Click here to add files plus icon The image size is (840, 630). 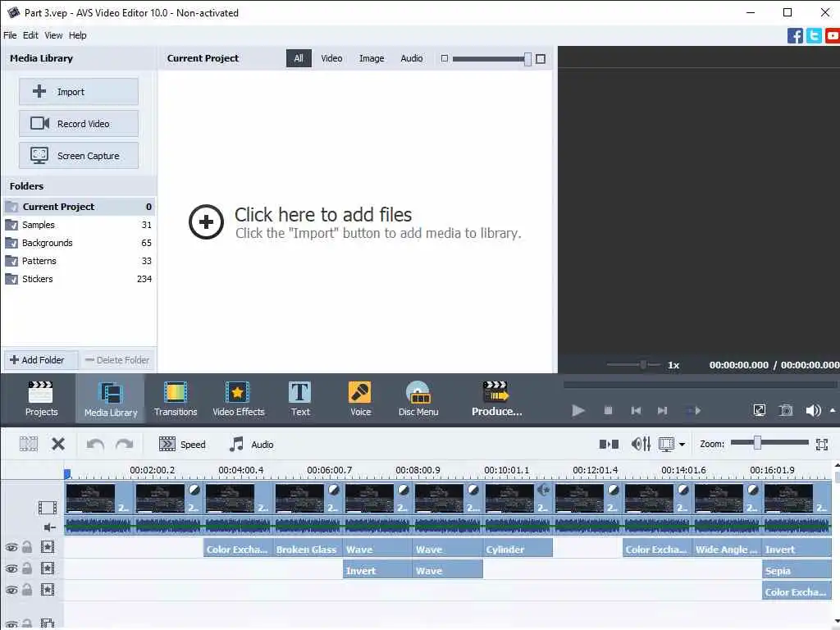pos(206,221)
